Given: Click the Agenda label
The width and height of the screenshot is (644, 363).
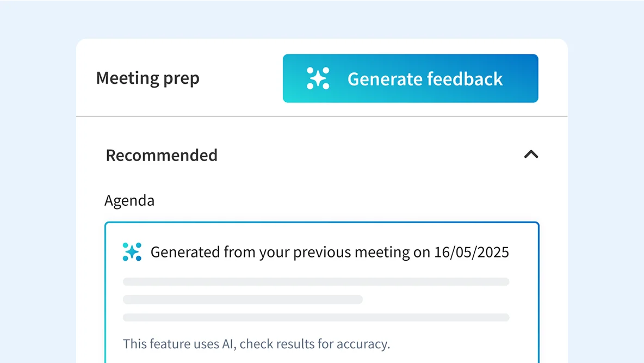Looking at the screenshot, I should [129, 200].
